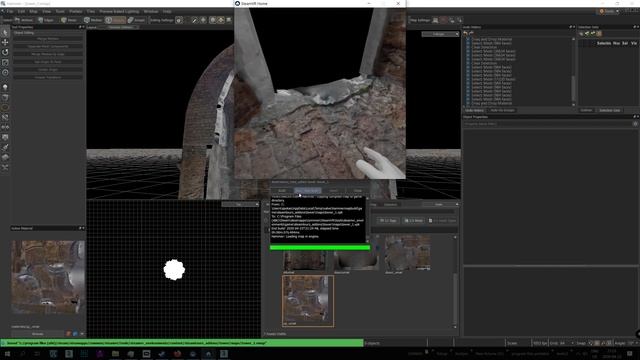This screenshot has height=360, width=640.
Task: Switch to the Undo History tab
Action: click(x=474, y=110)
